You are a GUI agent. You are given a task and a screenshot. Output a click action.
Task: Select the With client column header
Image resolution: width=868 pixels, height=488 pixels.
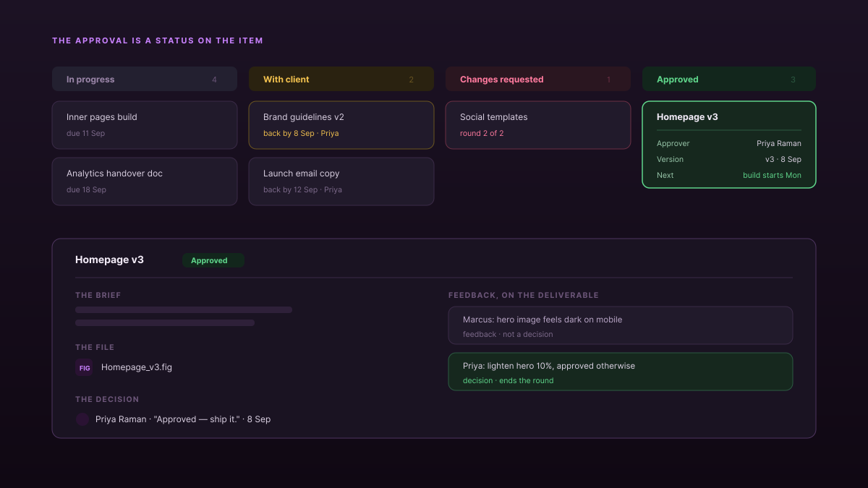point(341,80)
